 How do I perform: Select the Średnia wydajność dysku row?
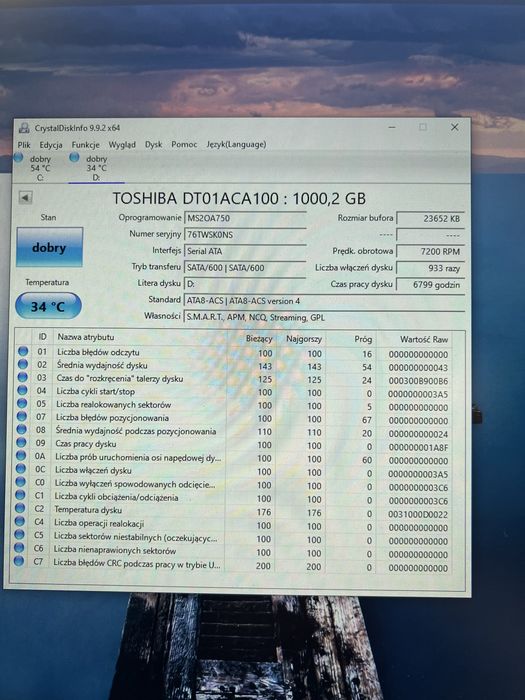pos(233,366)
